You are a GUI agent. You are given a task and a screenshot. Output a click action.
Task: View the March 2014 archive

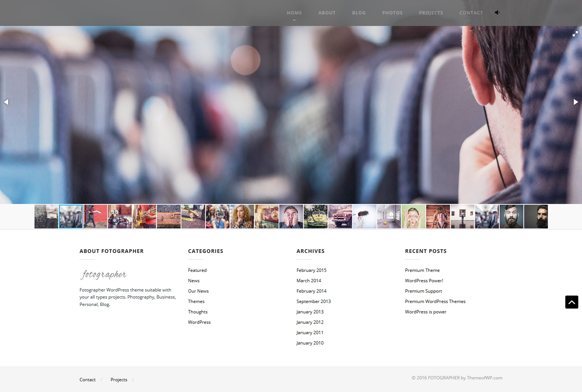pyautogui.click(x=309, y=281)
